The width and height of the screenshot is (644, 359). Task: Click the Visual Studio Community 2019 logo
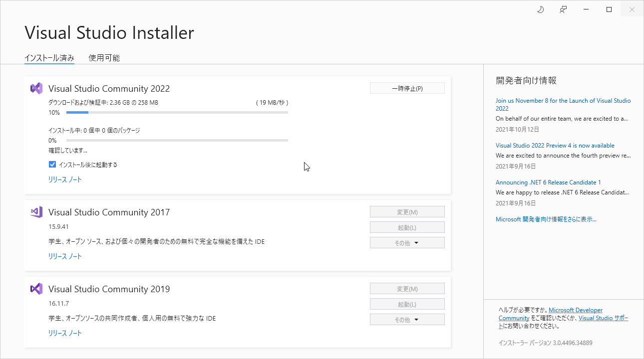tap(36, 289)
